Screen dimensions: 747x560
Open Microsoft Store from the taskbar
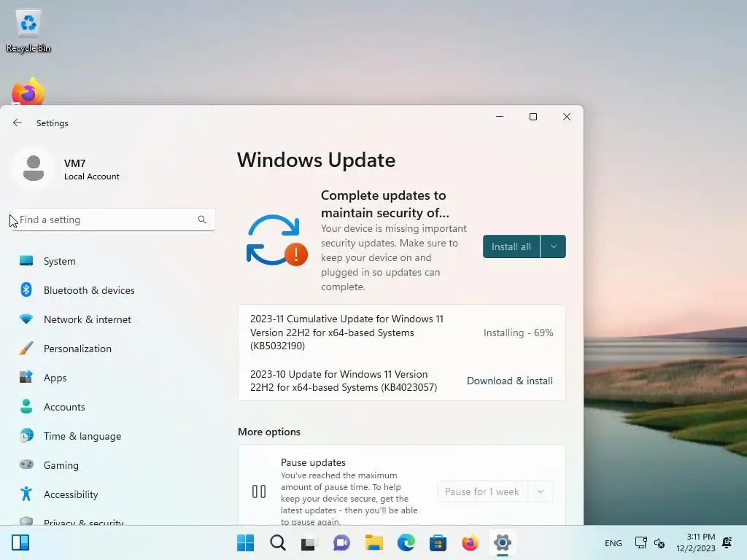click(438, 542)
